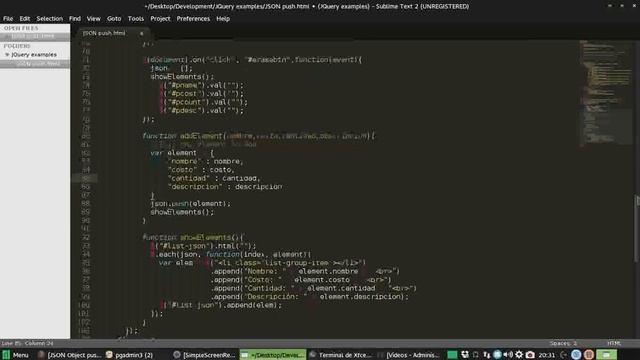The image size is (640, 360).
Task: Click the 'function showElements(){' line
Action: click(193, 238)
